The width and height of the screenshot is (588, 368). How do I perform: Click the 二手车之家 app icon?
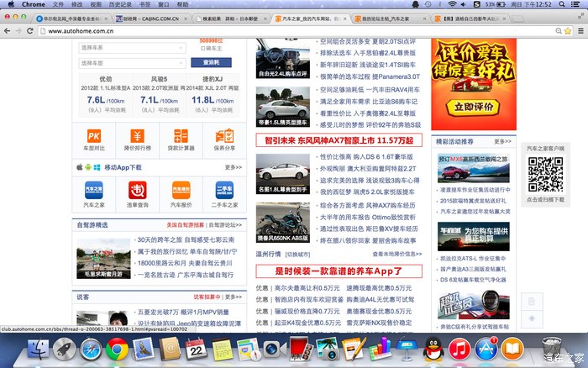pyautogui.click(x=224, y=190)
